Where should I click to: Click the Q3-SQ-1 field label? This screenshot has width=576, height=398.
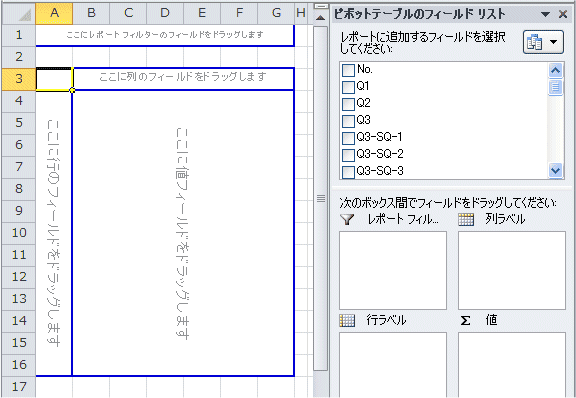click(x=379, y=137)
